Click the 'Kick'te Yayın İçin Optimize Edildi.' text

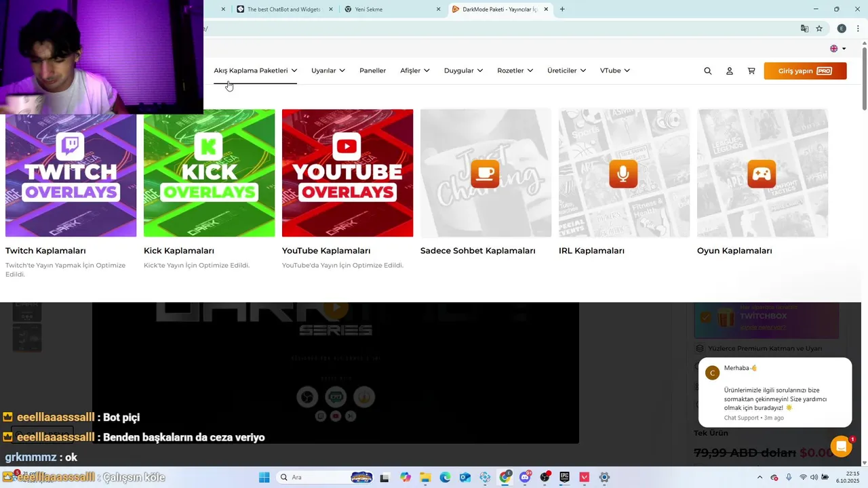[x=197, y=265]
